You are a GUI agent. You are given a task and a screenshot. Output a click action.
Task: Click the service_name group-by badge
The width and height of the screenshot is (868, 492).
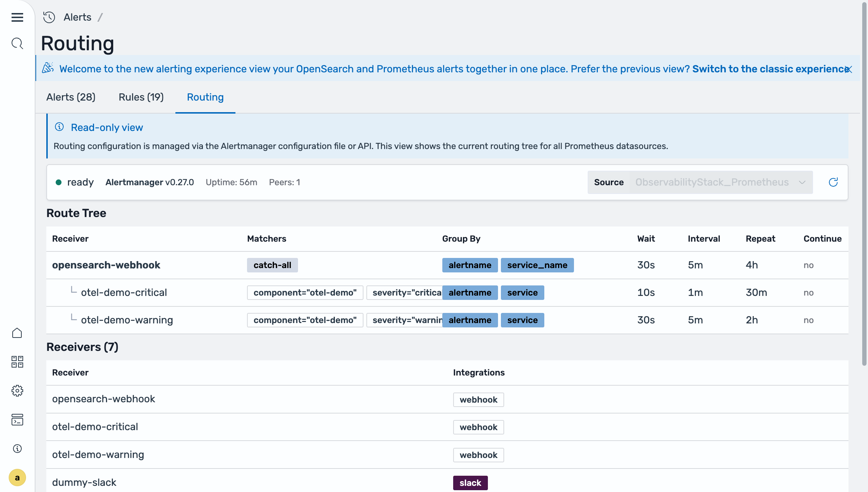(537, 265)
